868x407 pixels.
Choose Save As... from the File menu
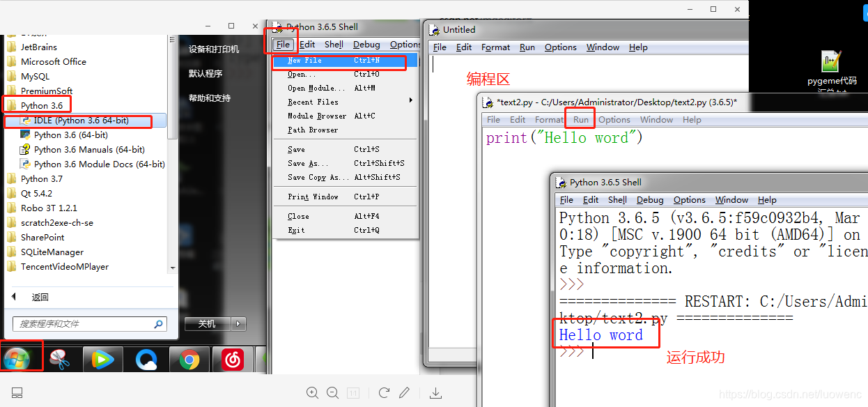click(x=346, y=163)
